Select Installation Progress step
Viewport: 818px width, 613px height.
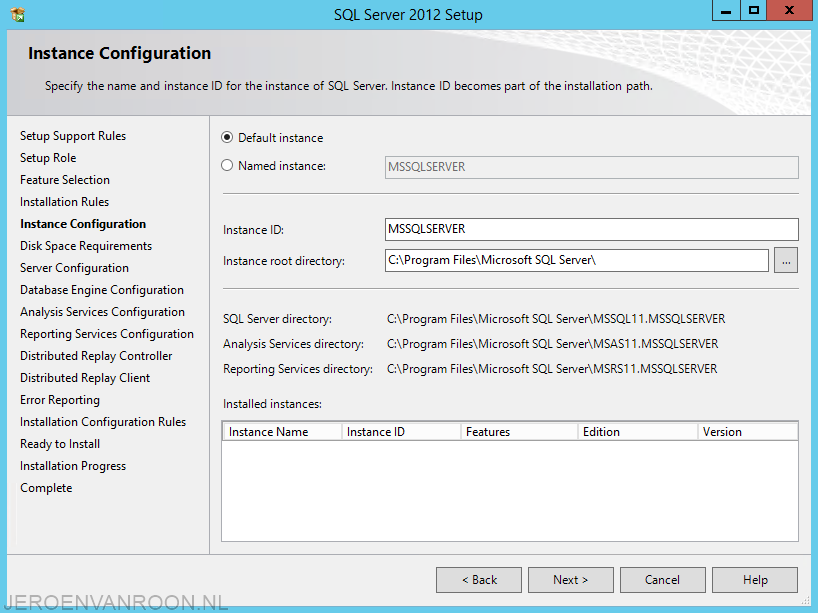click(x=73, y=466)
